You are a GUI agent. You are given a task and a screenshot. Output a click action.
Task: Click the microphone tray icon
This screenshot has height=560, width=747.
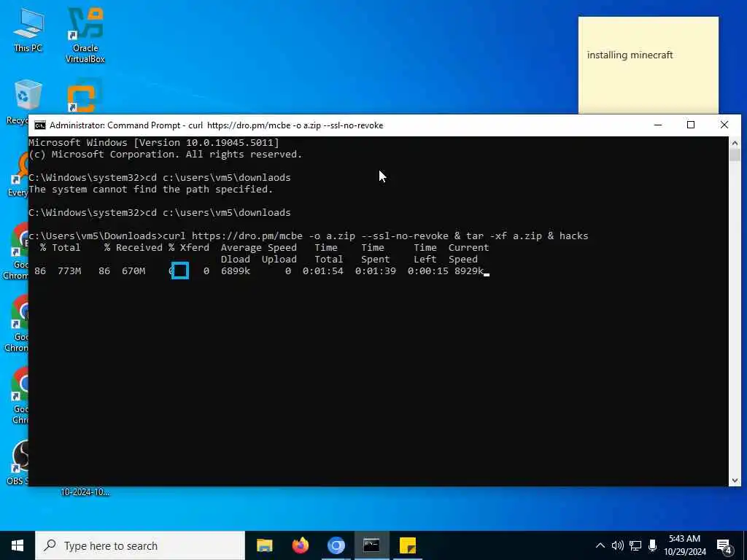[653, 545]
